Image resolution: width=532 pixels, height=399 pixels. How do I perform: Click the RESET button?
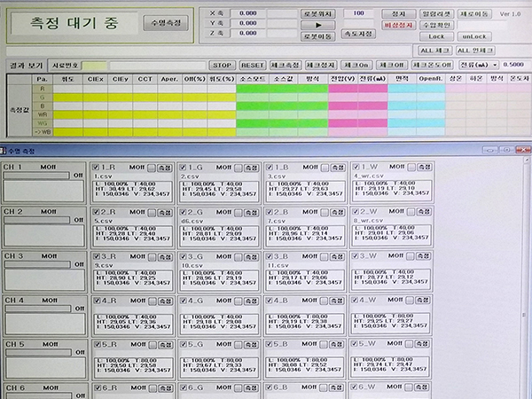(x=253, y=65)
